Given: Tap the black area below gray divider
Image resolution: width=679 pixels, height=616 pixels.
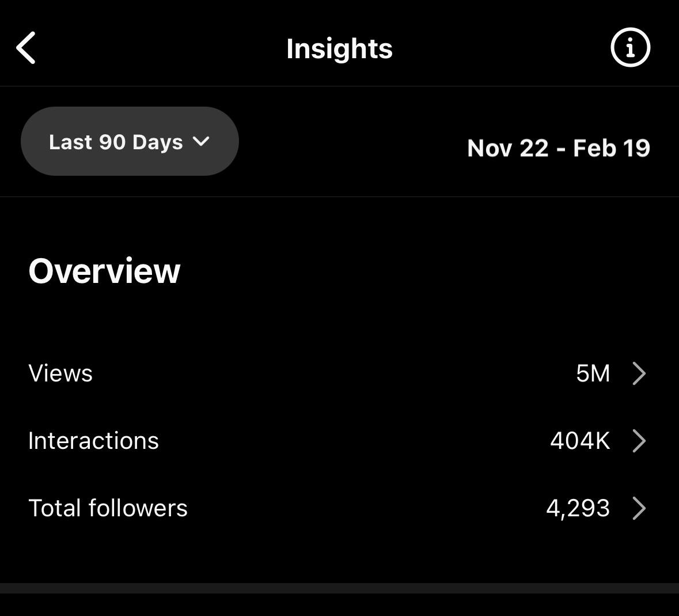Looking at the screenshot, I should tap(339, 606).
